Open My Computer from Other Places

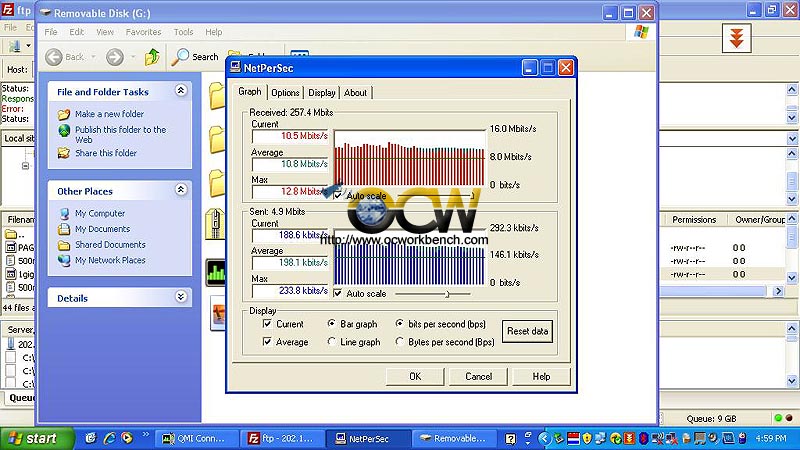pyautogui.click(x=100, y=214)
